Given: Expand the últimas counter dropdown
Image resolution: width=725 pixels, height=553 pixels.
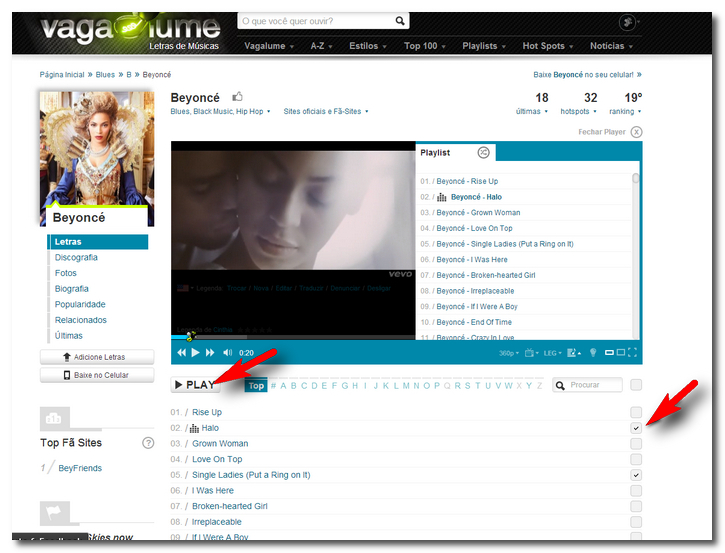Looking at the screenshot, I should click(532, 111).
